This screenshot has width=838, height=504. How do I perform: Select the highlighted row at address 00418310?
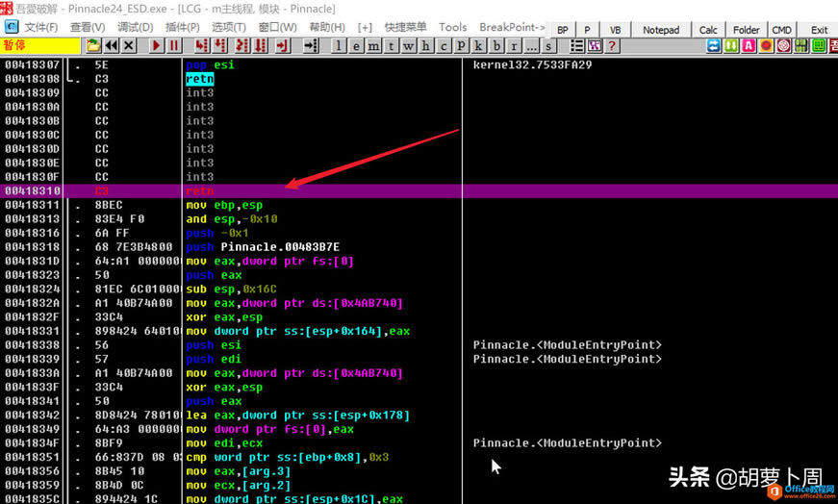(x=419, y=190)
